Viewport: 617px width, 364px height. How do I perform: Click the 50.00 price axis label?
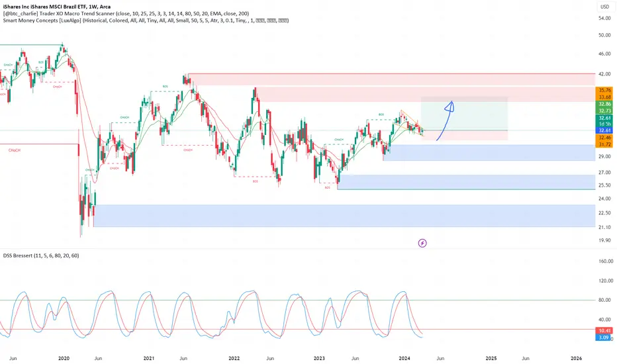[604, 35]
